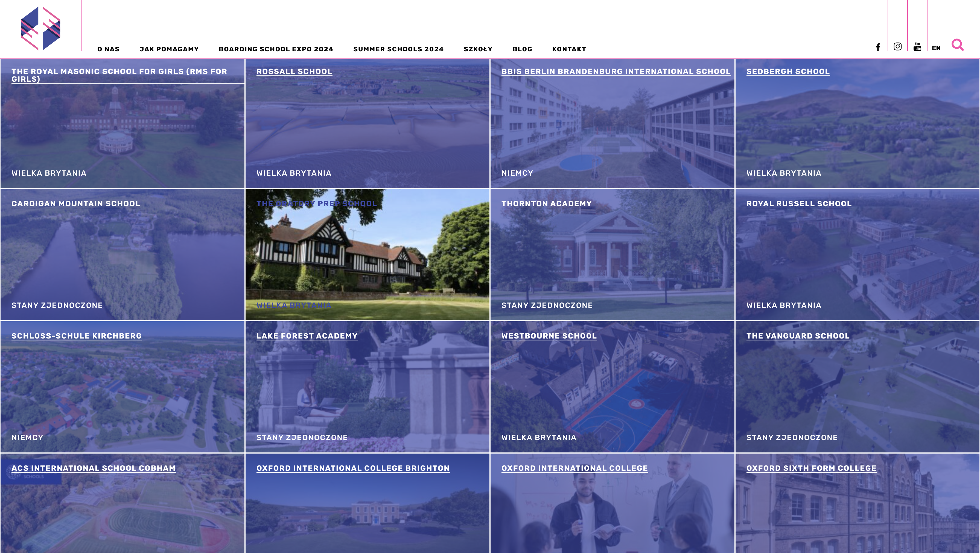
Task: Click the pink search magnifier icon
Action: click(x=957, y=45)
